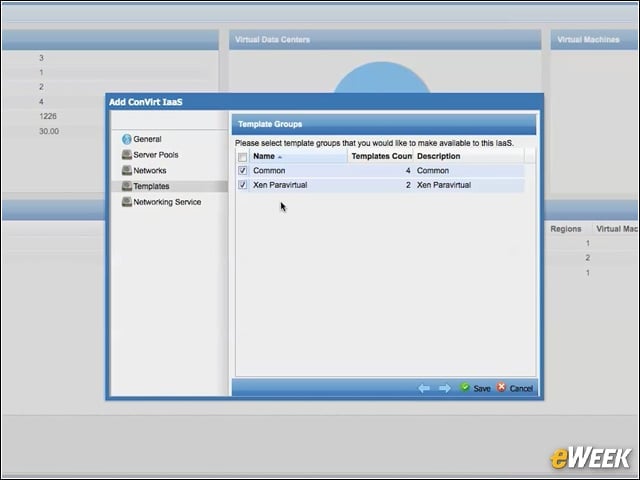Sort by the Description column header
Image resolution: width=640 pixels, height=480 pixels.
tap(469, 156)
